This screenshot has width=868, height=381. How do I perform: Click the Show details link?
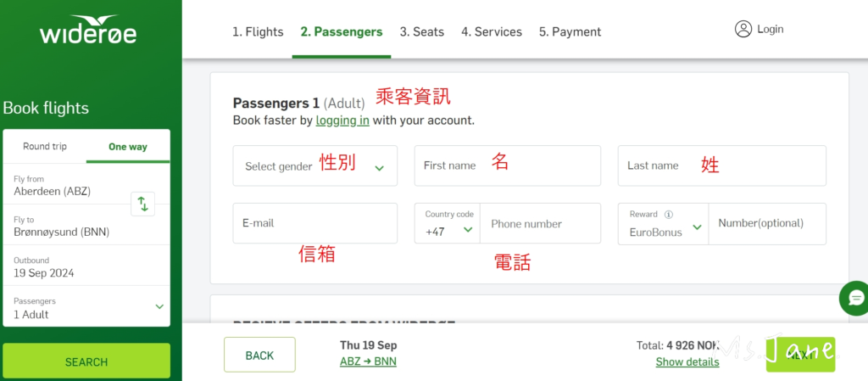tap(687, 362)
